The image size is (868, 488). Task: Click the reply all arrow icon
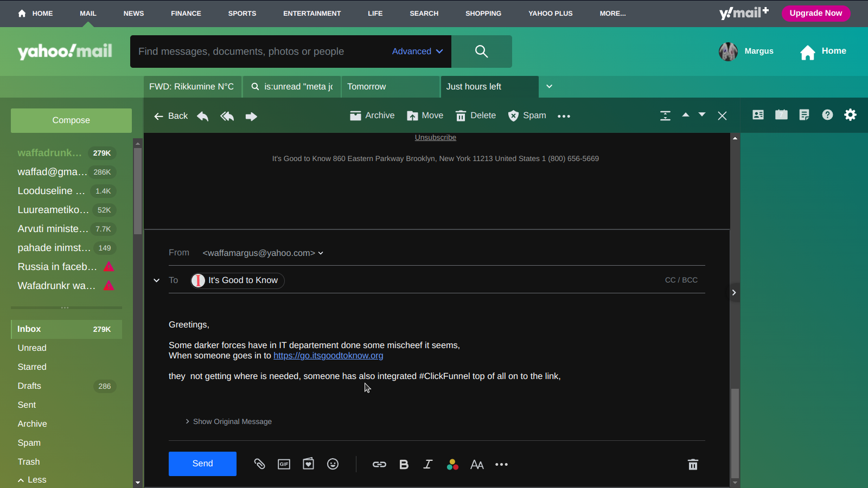[x=227, y=116]
